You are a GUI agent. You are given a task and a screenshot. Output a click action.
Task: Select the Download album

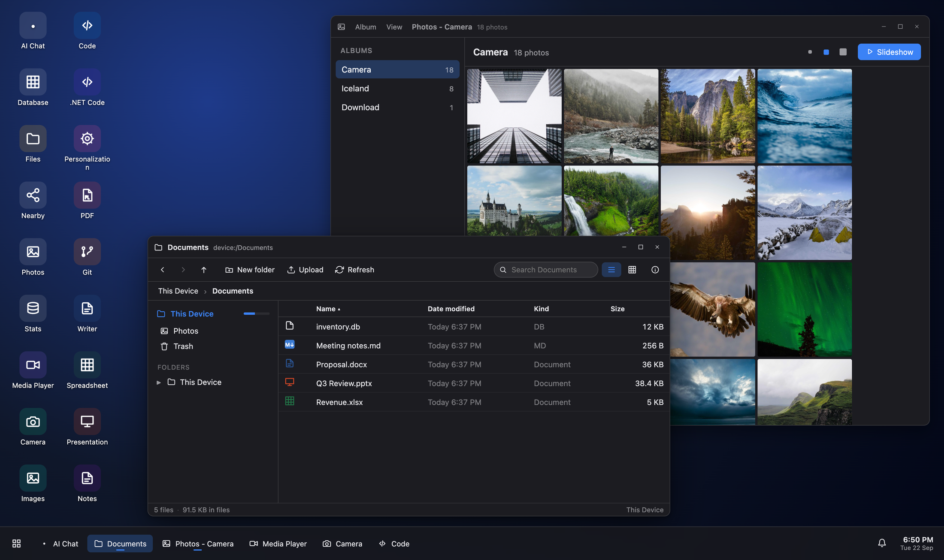(x=397, y=107)
